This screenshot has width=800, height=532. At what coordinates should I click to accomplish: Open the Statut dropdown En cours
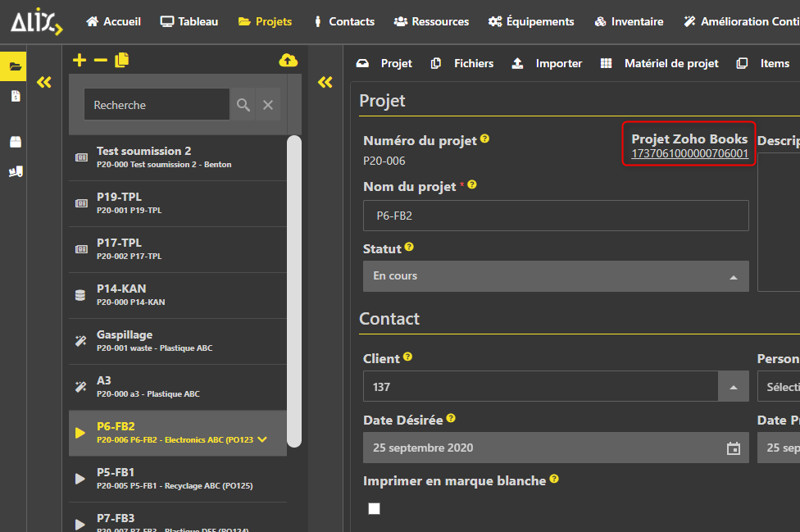(556, 276)
